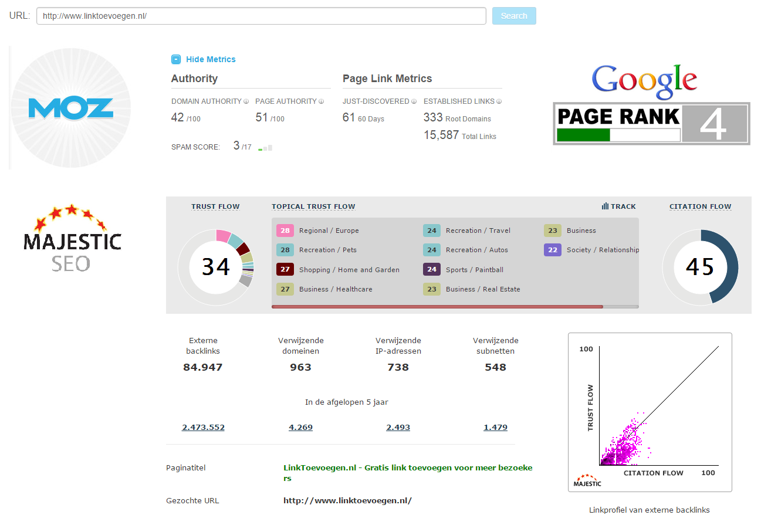
Task: Click the Majestic SEO logo
Action: 72,238
